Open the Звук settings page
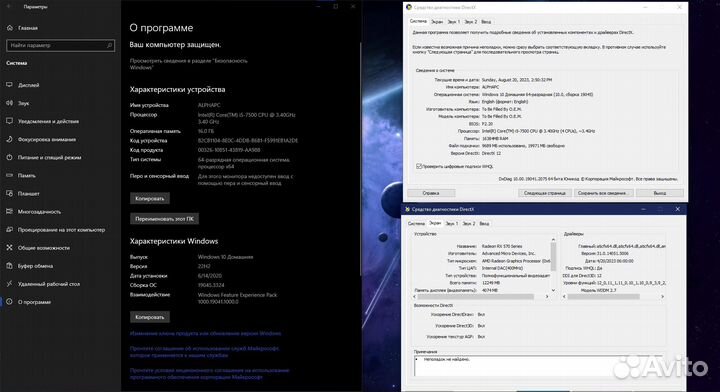720x392 pixels. click(18, 103)
